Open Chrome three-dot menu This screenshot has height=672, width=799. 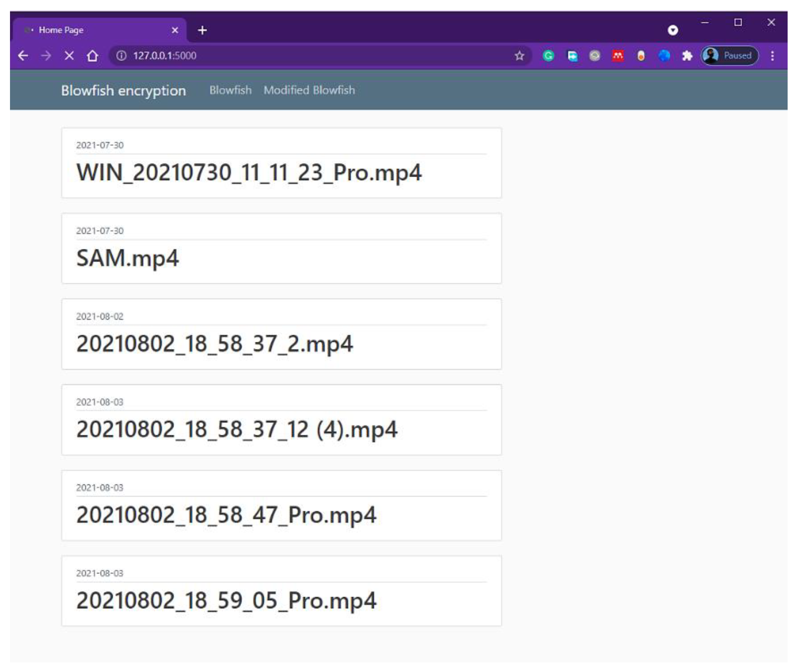772,56
